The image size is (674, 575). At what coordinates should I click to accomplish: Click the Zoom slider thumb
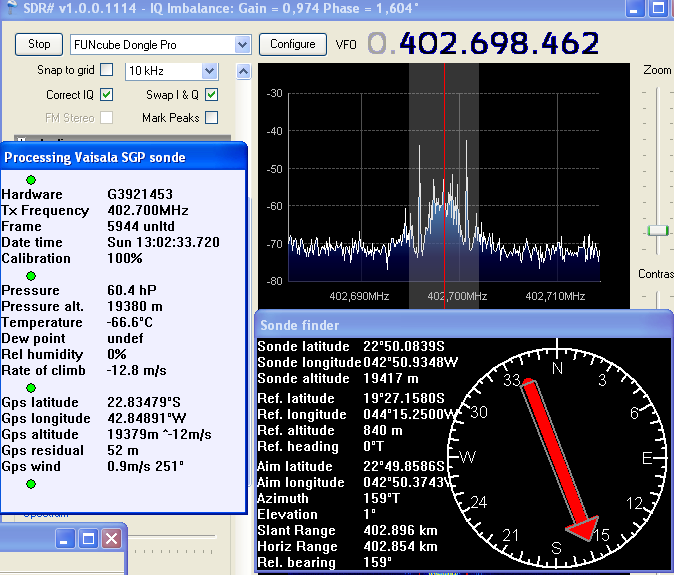click(658, 231)
